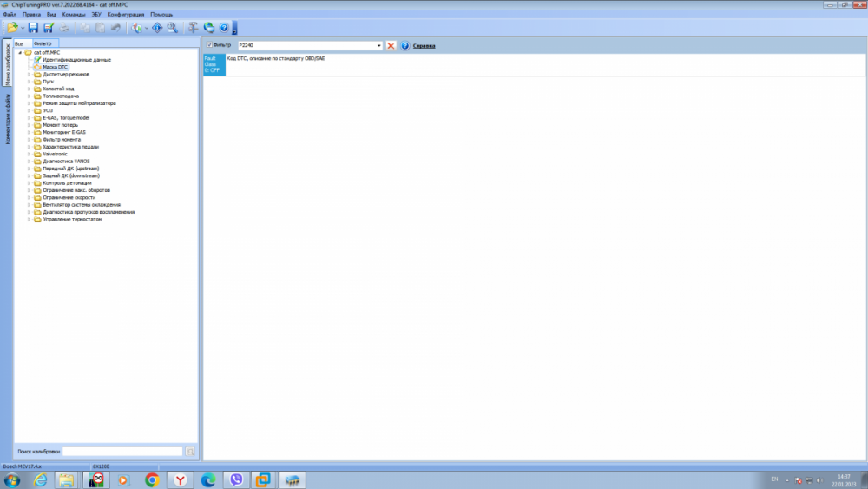
Task: Click the Copy toolbar icon
Action: coord(85,28)
